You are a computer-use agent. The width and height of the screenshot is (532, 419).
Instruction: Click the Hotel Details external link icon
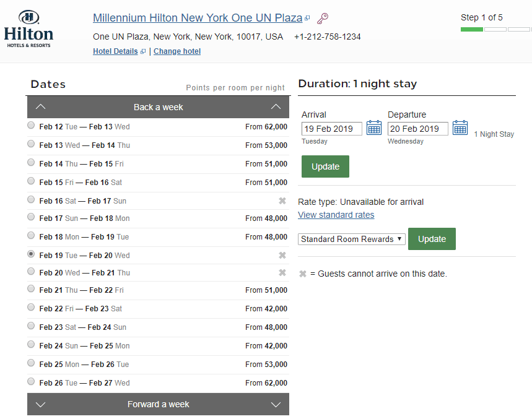tap(143, 51)
